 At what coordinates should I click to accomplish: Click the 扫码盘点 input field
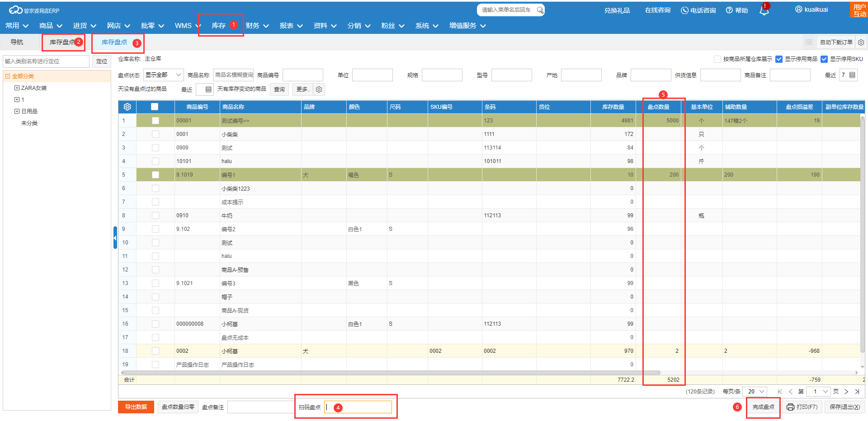click(x=358, y=407)
